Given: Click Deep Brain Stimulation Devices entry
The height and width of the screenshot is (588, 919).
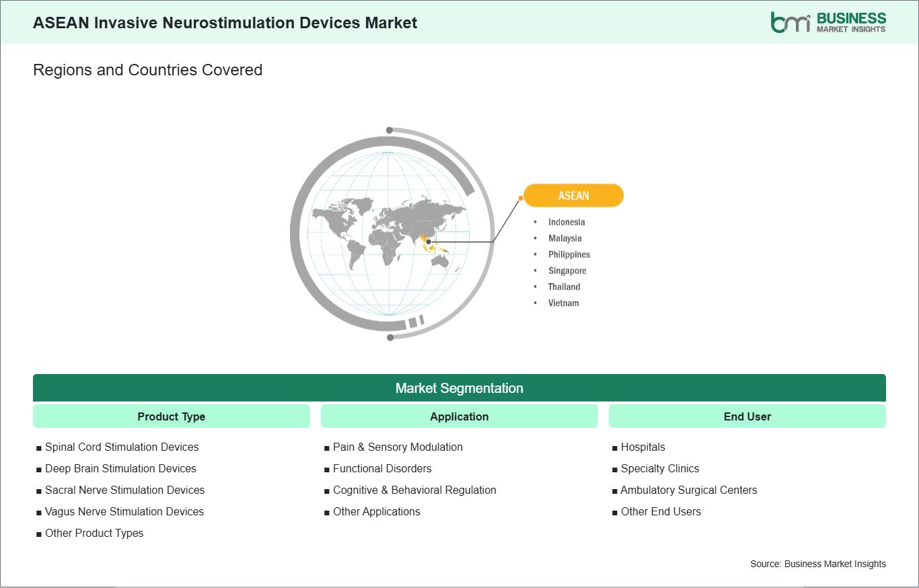Looking at the screenshot, I should (120, 468).
